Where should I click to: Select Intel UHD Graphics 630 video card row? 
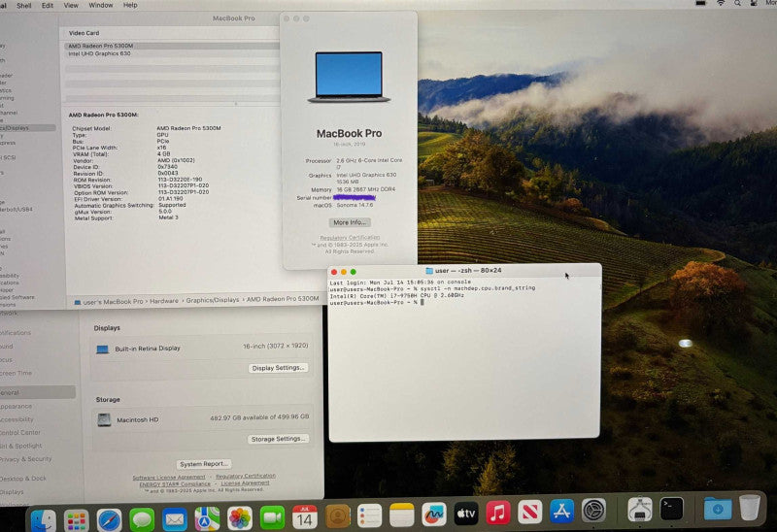(x=171, y=53)
